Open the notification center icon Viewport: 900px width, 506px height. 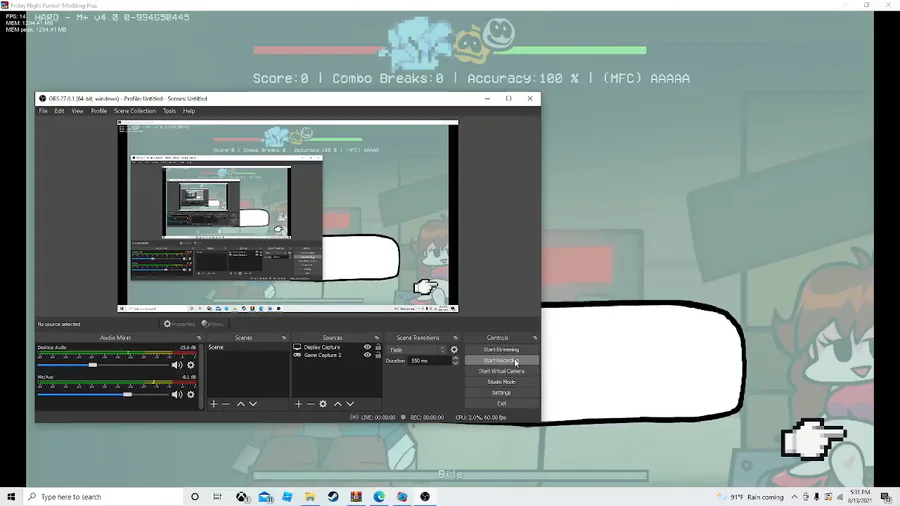[886, 497]
